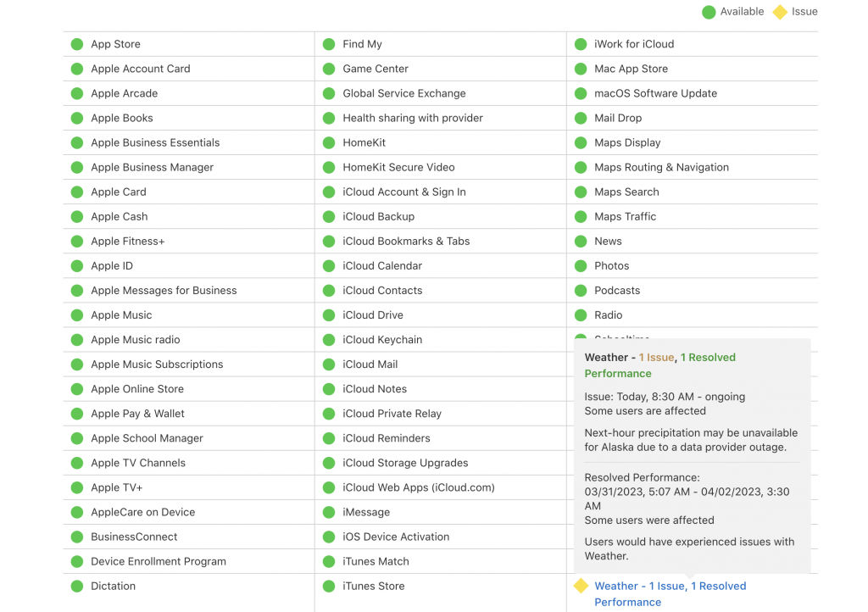
Task: Select the 'Apple Books' service name
Action: [122, 118]
